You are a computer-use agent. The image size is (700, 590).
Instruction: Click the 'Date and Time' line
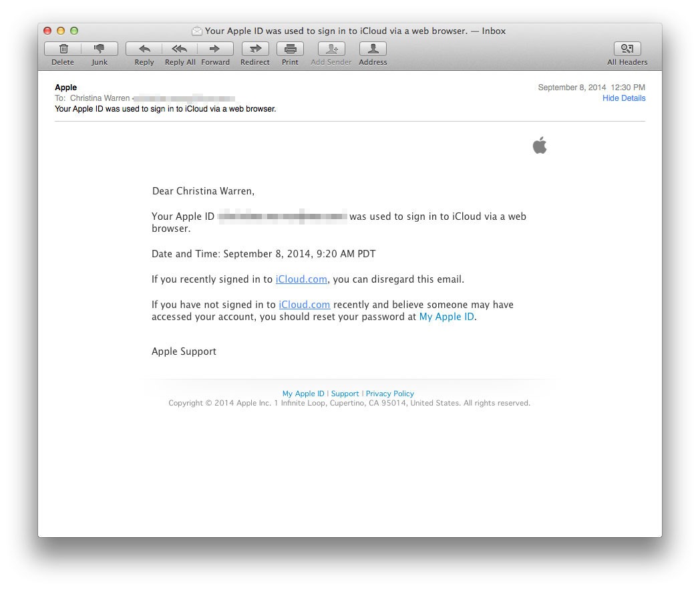pos(263,254)
